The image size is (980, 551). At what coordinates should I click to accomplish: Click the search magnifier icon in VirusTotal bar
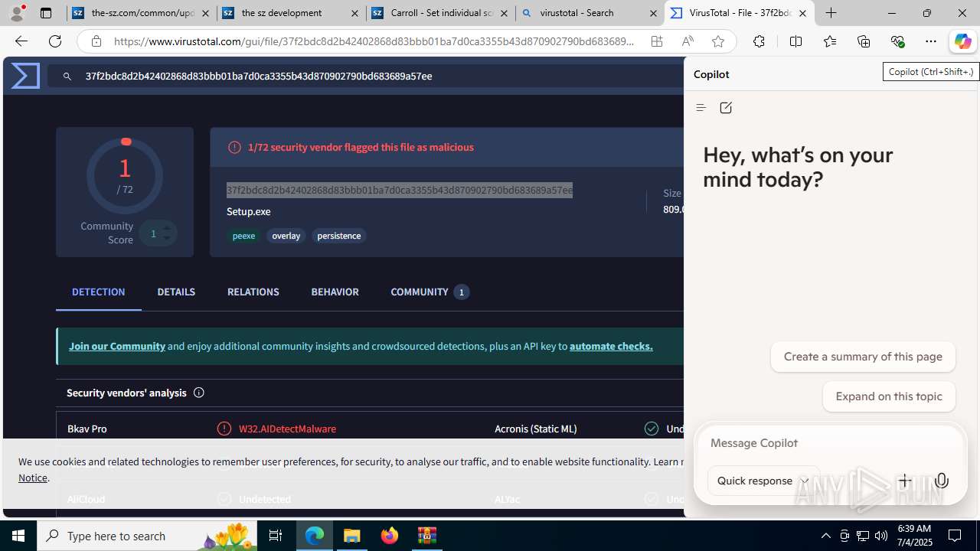click(67, 77)
